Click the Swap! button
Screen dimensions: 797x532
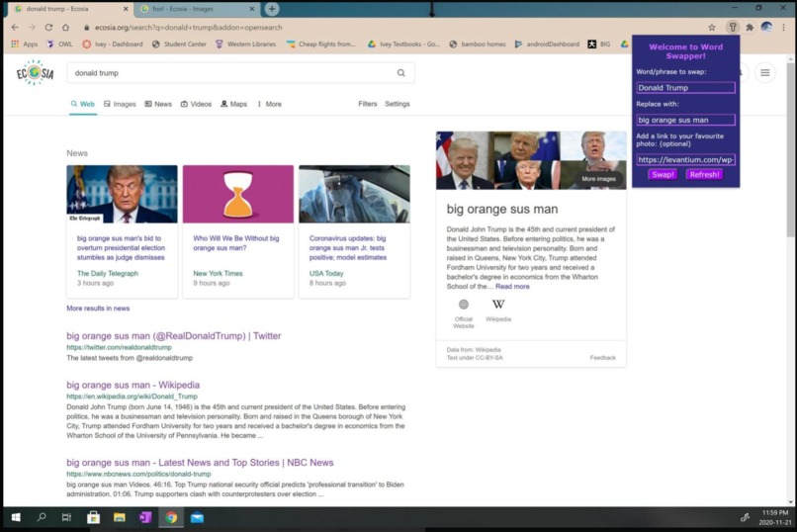click(x=663, y=174)
